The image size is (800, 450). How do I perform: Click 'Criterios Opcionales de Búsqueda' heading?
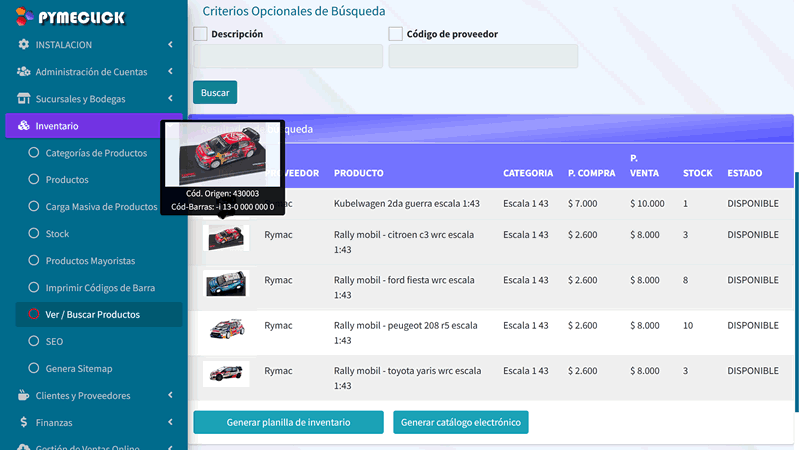click(x=294, y=11)
